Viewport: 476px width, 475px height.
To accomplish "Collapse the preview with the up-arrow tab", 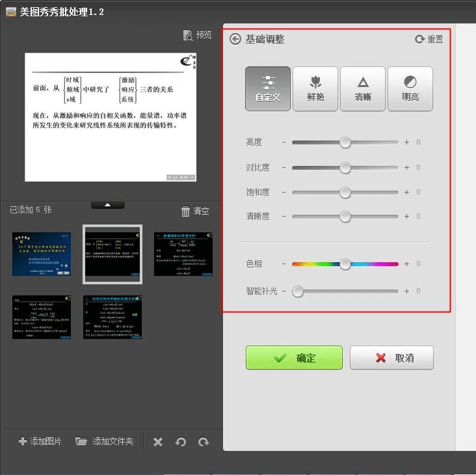I will [108, 205].
